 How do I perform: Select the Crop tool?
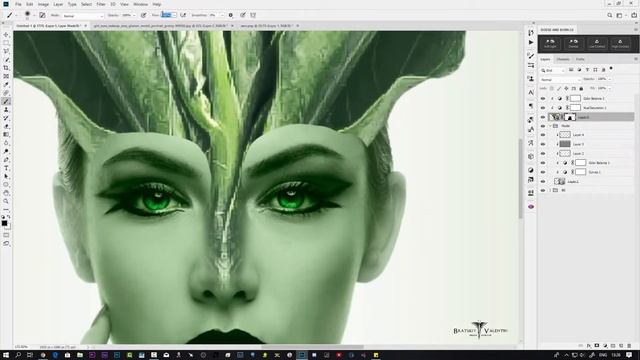(6, 68)
